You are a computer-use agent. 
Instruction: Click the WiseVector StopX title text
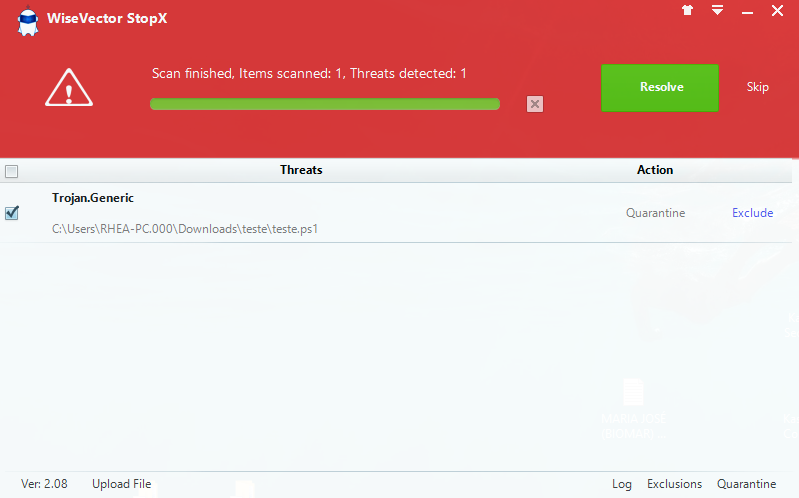[107, 18]
